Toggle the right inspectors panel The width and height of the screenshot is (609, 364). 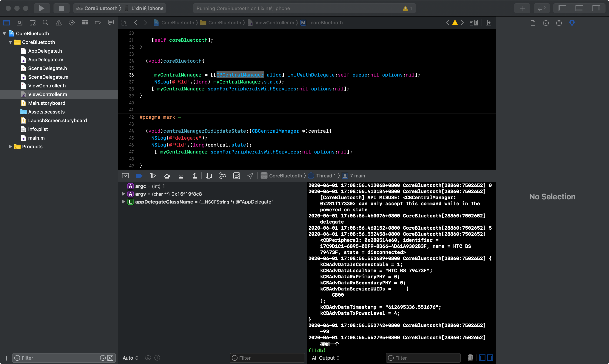[x=596, y=8]
